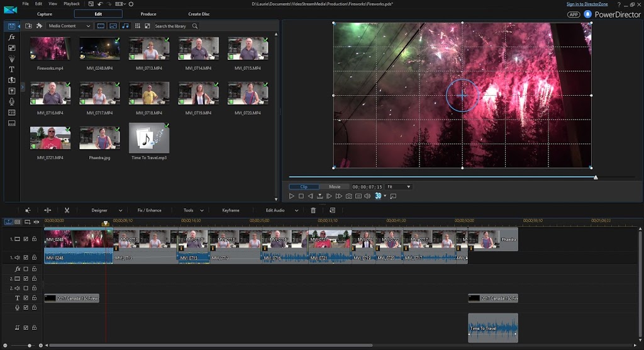Switch to the Create Disc tab

click(199, 14)
